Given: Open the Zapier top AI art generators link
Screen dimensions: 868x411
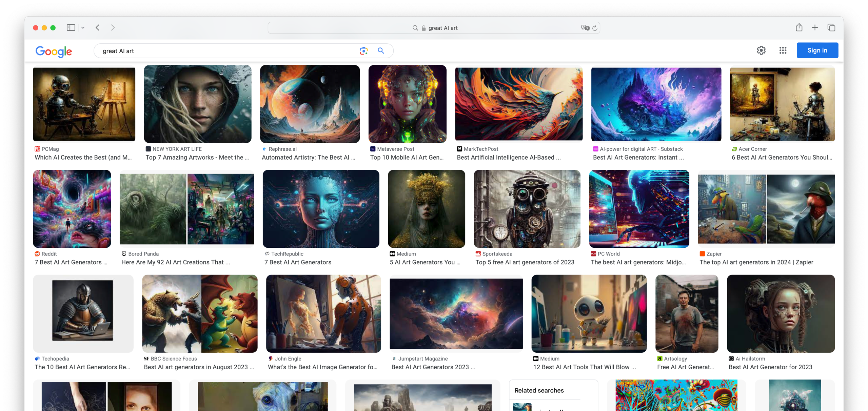Looking at the screenshot, I should pos(756,262).
